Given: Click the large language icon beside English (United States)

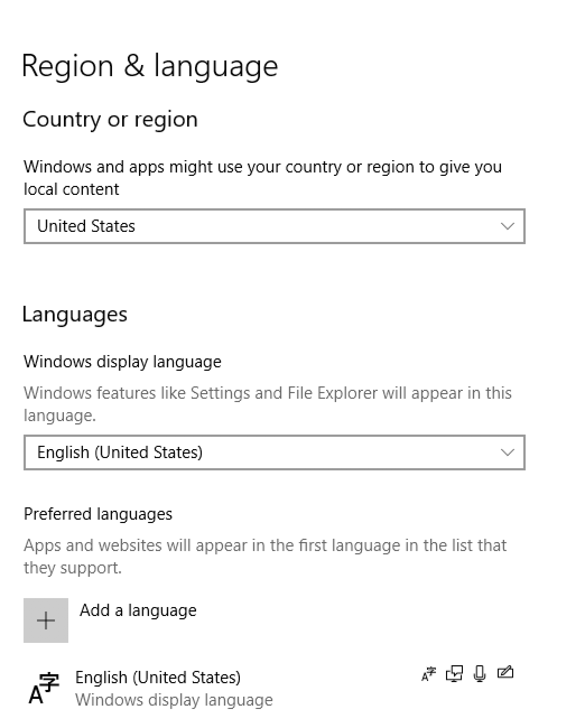Looking at the screenshot, I should coord(44,688).
